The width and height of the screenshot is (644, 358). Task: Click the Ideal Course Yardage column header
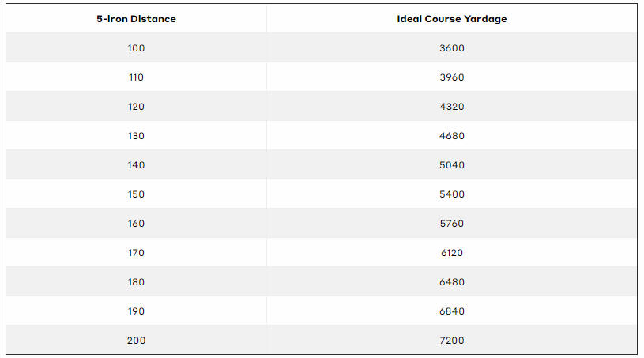(452, 19)
